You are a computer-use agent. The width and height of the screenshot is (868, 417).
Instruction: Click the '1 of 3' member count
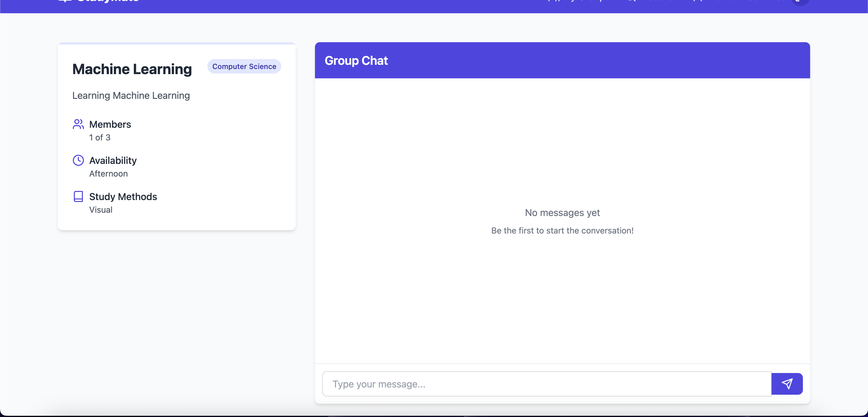(x=100, y=137)
